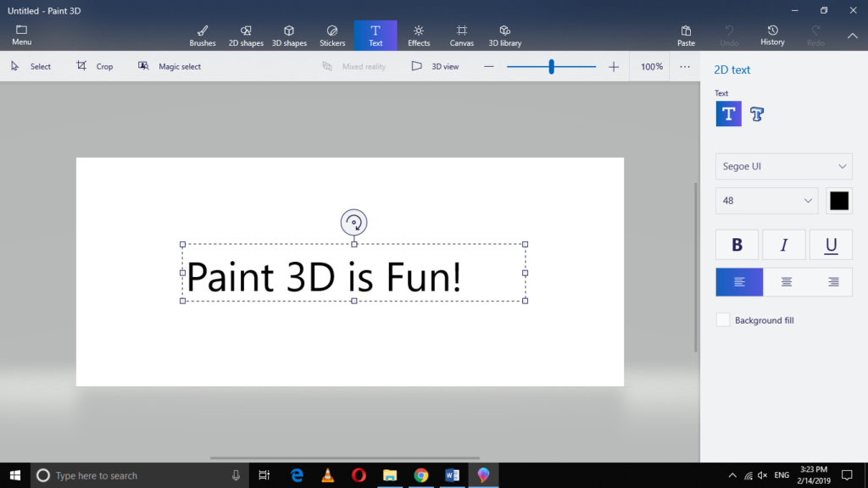This screenshot has width=868, height=488.
Task: Click inside the 'Paint 3D is Fun!' text
Action: [x=324, y=276]
